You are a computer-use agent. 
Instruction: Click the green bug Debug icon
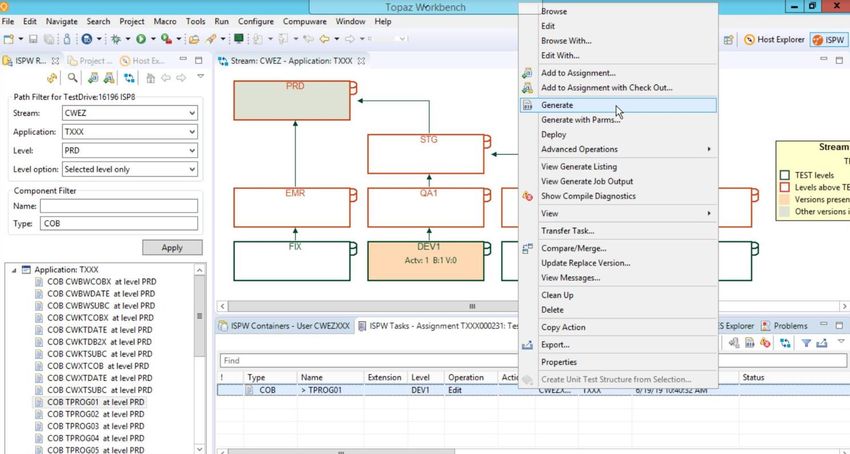(115, 39)
